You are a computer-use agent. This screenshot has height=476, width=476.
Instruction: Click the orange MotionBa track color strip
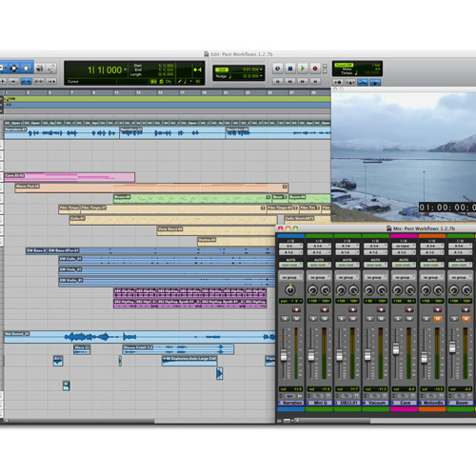pos(432,236)
